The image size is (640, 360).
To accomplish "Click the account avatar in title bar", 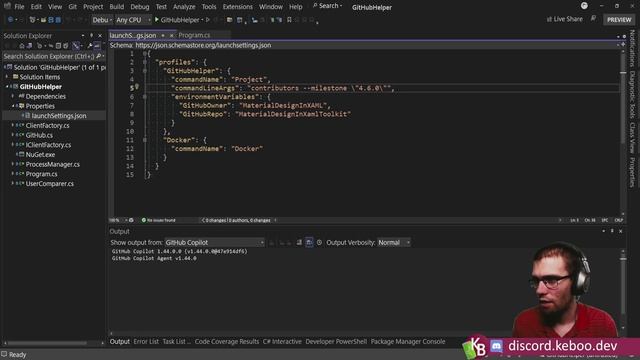I will (x=584, y=6).
